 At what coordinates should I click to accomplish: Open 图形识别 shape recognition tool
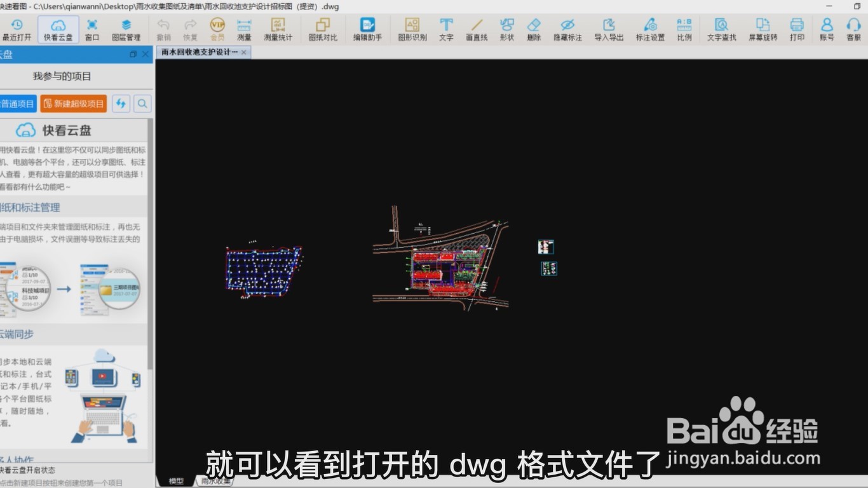coord(412,29)
